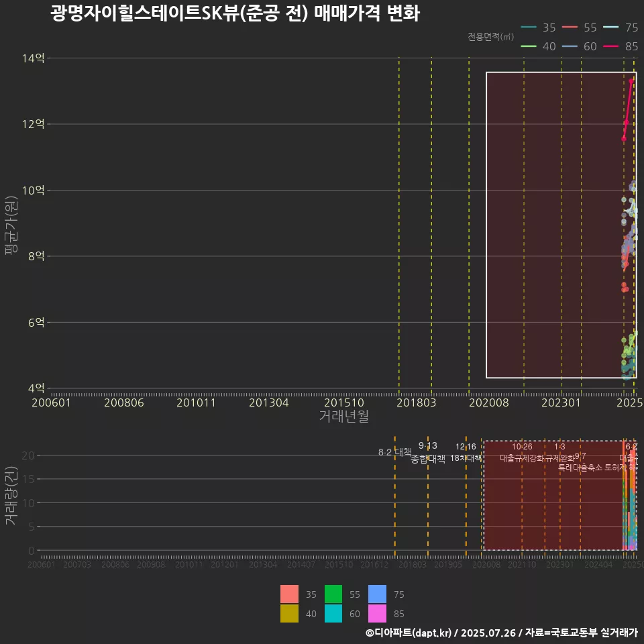The image size is (644, 644).
Task: Click the 10·26 대출규제강화 policy annotation
Action: pos(522,452)
